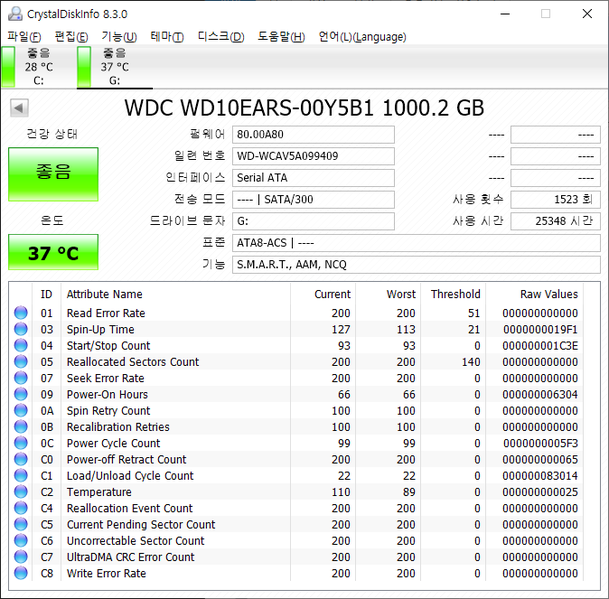Click status orb for Current Pending Sector Count
The width and height of the screenshot is (609, 599).
point(21,524)
